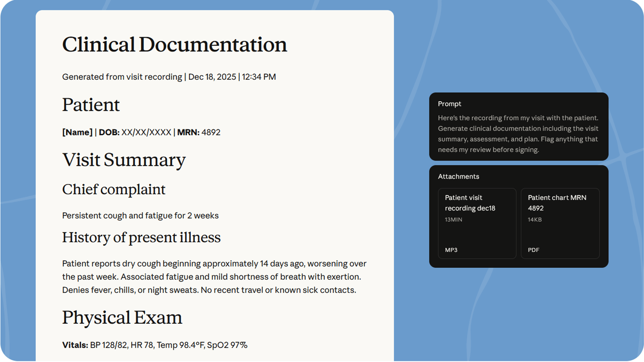
Task: Click the MP3 file type label
Action: 451,250
